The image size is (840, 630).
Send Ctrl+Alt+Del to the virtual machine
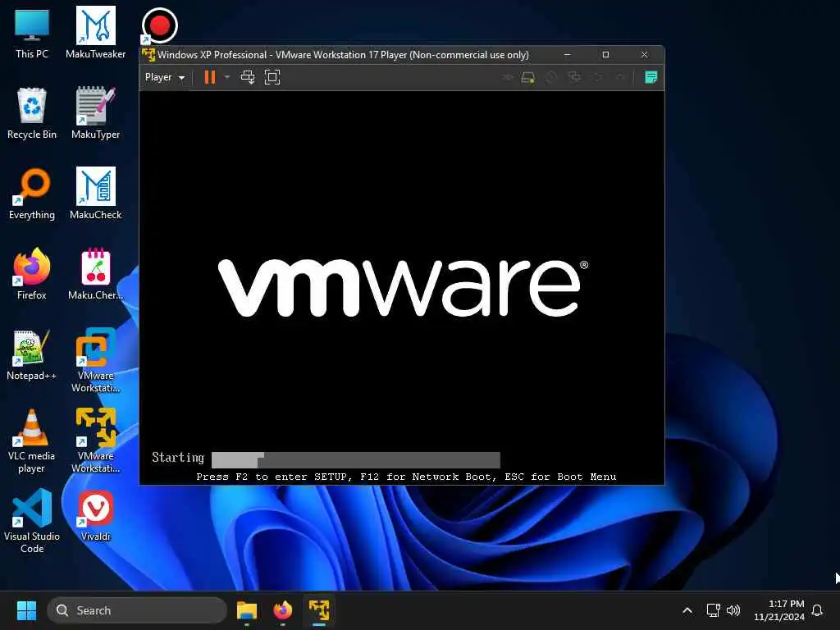(248, 77)
